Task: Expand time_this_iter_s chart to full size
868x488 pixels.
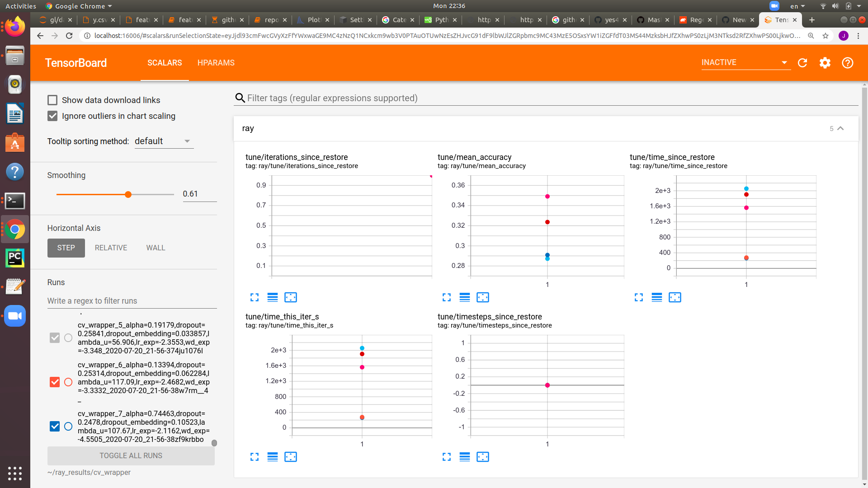Action: (255, 457)
